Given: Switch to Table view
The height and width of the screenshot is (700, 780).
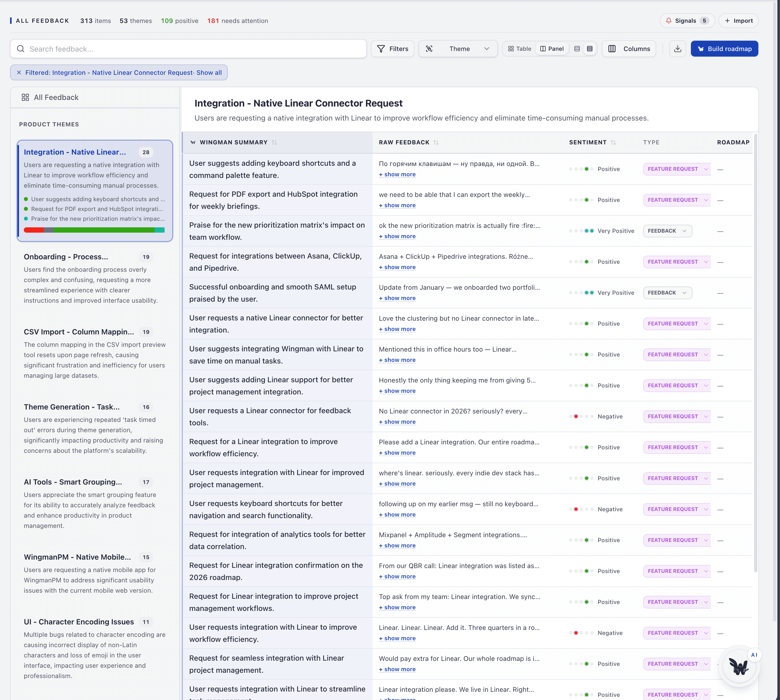Looking at the screenshot, I should point(519,49).
